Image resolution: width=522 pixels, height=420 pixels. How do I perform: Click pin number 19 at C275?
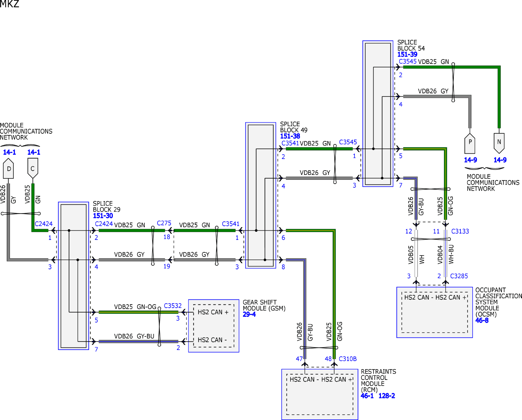point(167,266)
